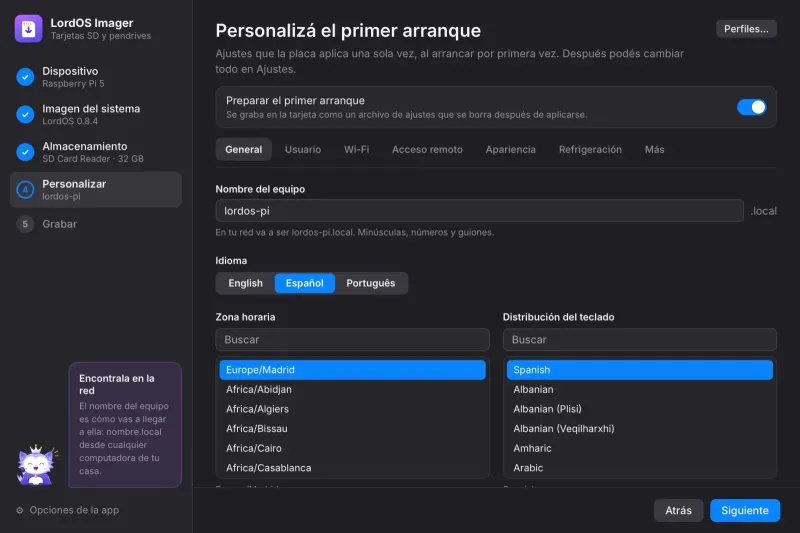The height and width of the screenshot is (533, 800).
Task: Open the Más tab
Action: click(655, 149)
